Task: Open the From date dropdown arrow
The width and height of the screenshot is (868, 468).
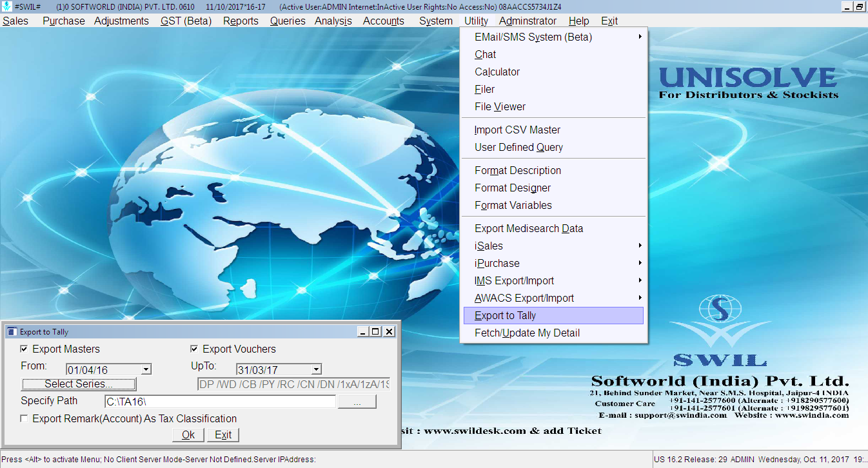Action: pyautogui.click(x=146, y=369)
